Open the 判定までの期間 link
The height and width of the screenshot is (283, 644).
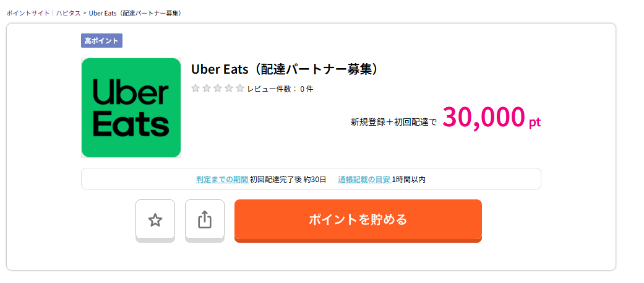click(222, 180)
